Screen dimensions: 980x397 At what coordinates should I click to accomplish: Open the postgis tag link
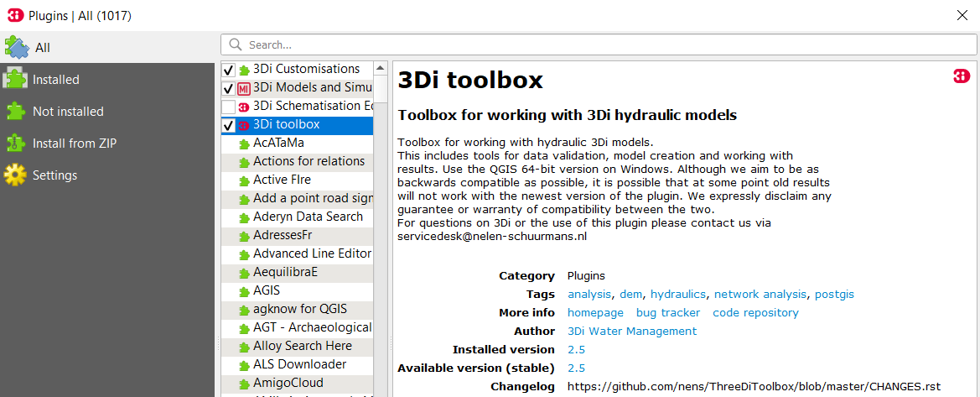coord(834,295)
